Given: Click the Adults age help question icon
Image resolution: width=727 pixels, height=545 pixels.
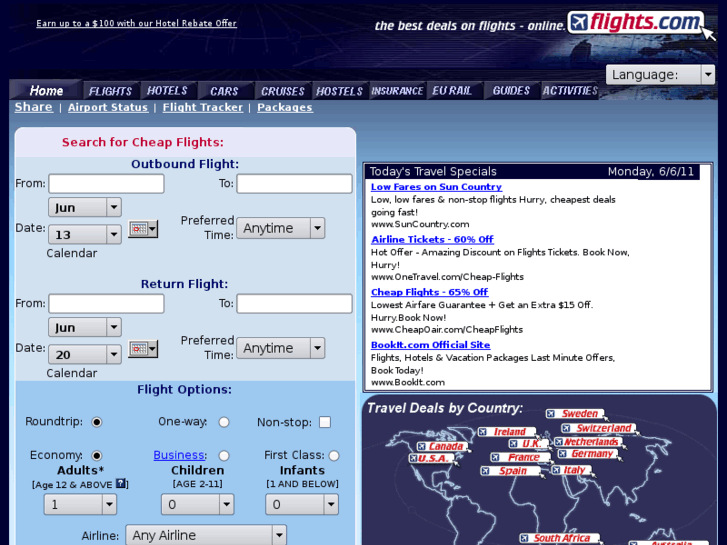Looking at the screenshot, I should coord(121,484).
